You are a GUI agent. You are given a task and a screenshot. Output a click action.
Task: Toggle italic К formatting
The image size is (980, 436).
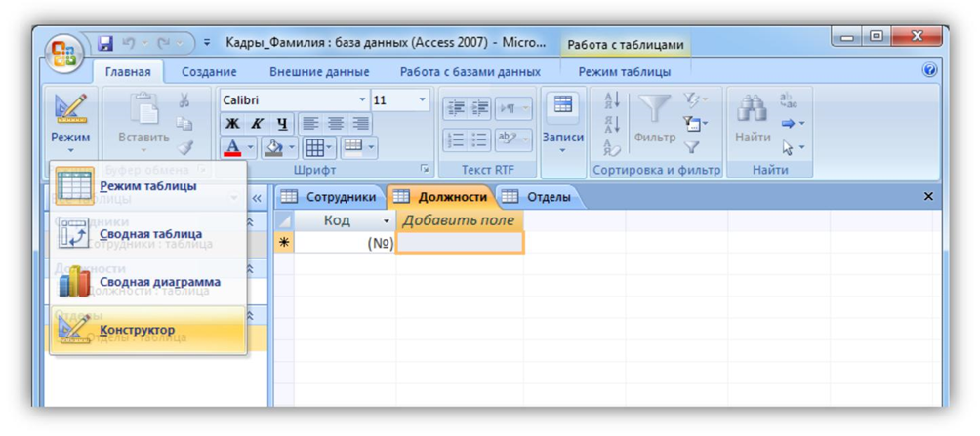click(x=257, y=123)
